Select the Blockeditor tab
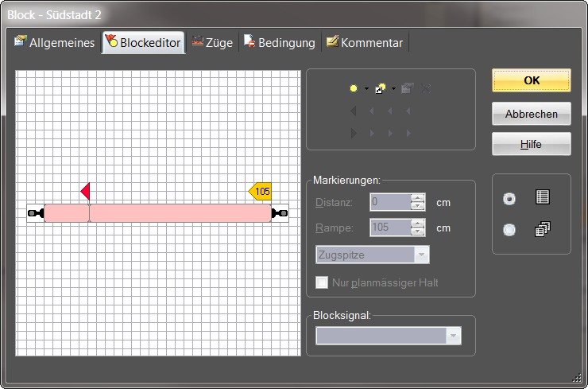The image size is (588, 389). click(143, 42)
